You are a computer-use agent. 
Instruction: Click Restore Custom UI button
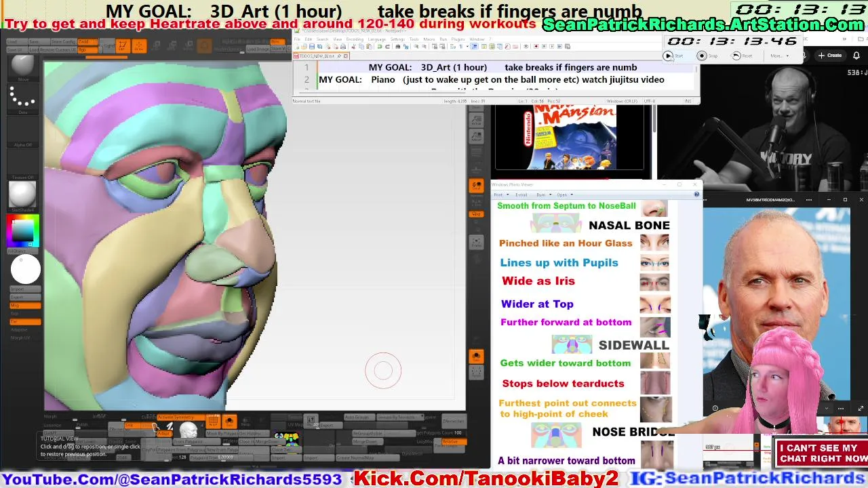pyautogui.click(x=58, y=50)
